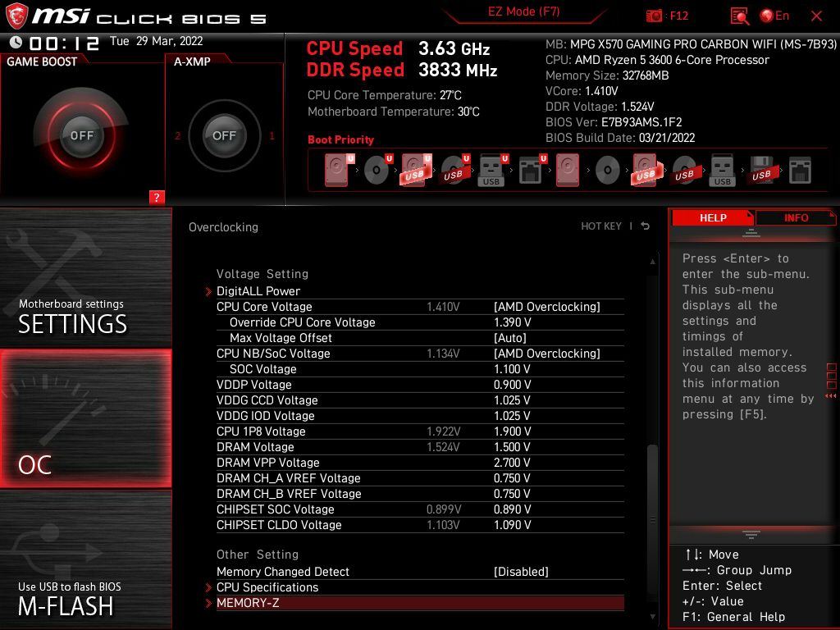The width and height of the screenshot is (840, 630).
Task: Open CPU NB/SoC Voltage mode [AMD Overclocking]
Action: tap(547, 353)
